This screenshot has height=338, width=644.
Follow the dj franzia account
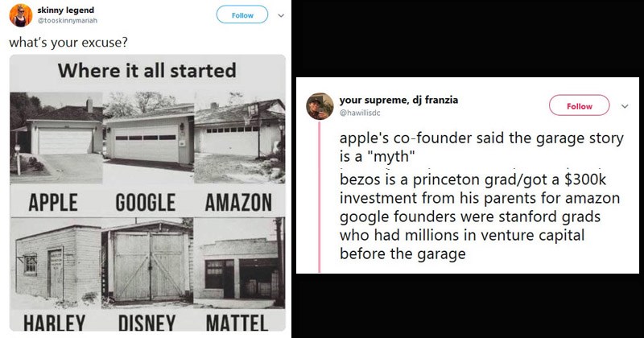tap(580, 105)
